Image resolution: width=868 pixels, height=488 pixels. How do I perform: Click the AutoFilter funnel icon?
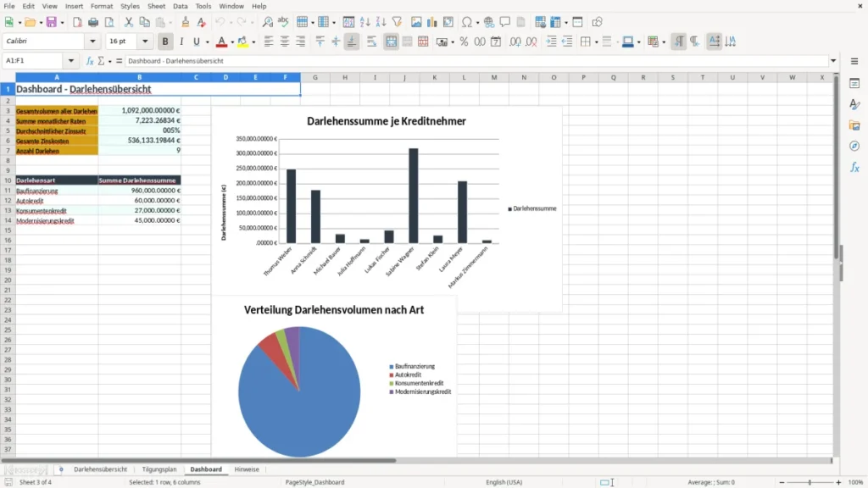397,22
